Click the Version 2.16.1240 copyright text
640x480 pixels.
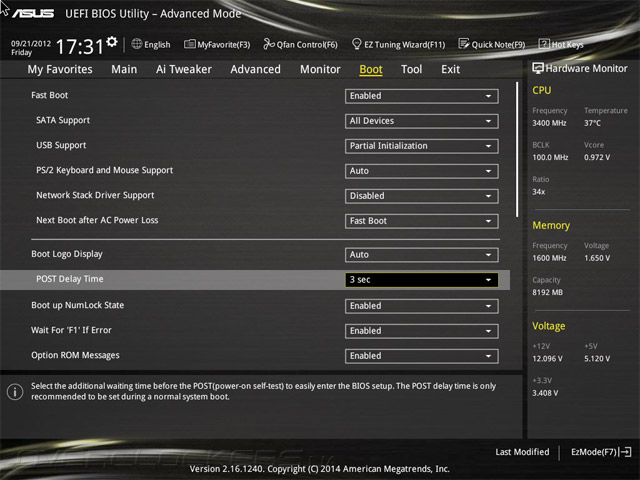320,469
